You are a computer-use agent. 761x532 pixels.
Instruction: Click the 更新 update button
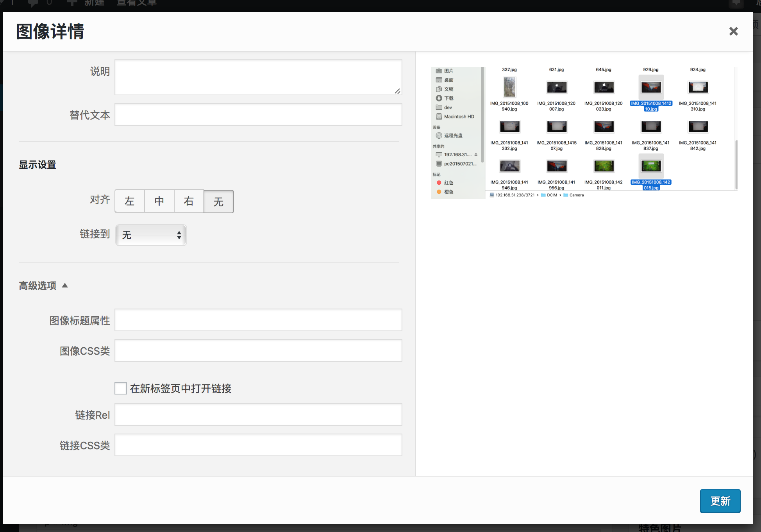pos(720,501)
